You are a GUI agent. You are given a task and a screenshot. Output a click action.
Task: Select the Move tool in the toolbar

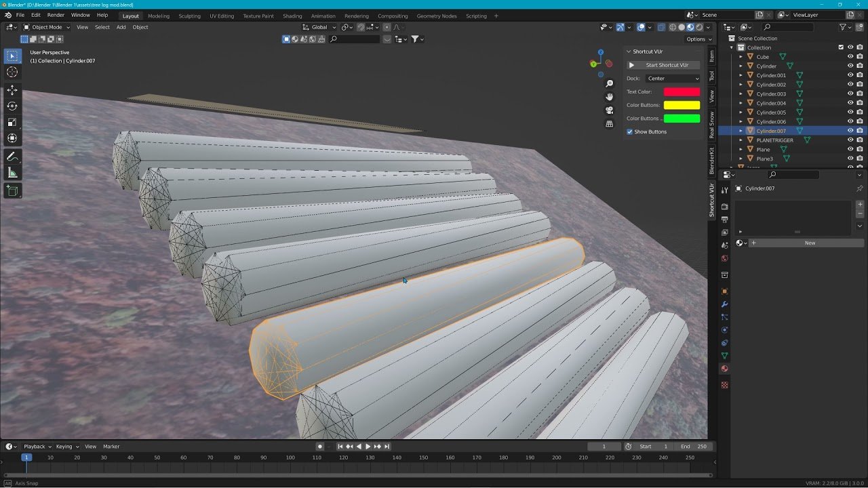coord(12,89)
